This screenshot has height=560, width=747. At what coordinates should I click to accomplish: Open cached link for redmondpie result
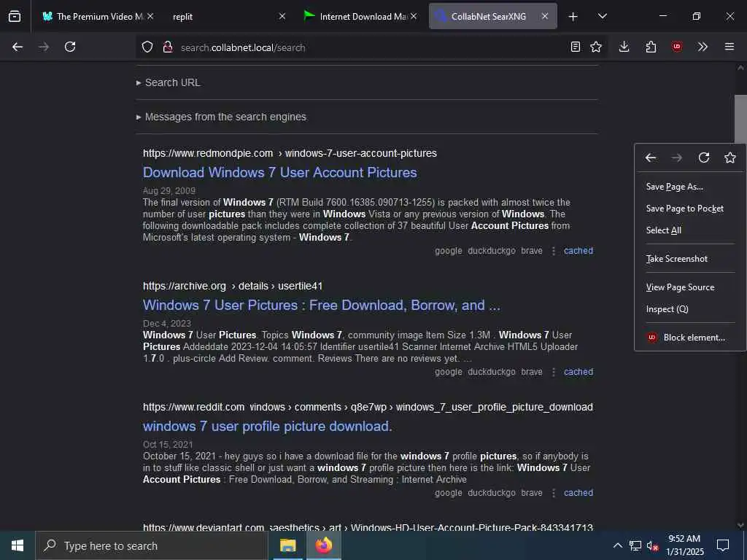[578, 251]
